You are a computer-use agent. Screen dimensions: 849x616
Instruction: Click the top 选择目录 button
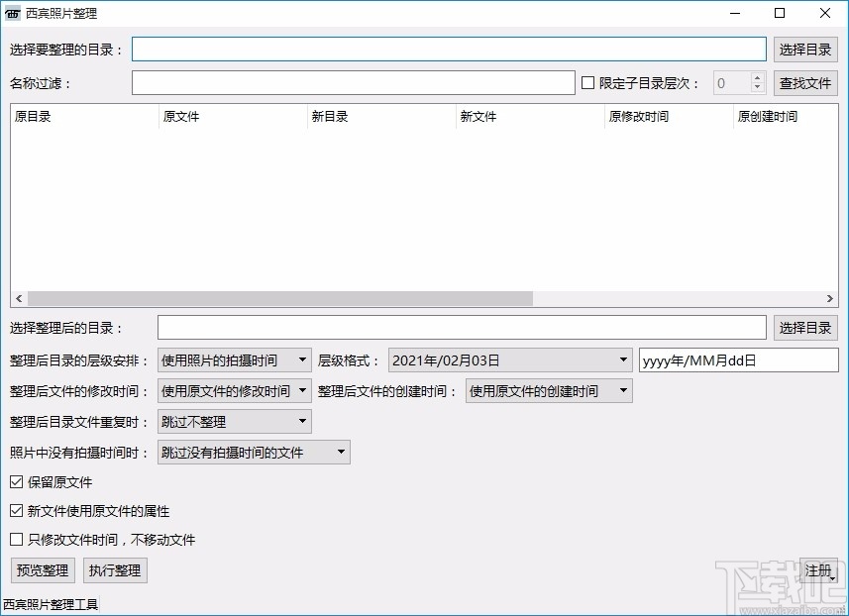point(805,49)
